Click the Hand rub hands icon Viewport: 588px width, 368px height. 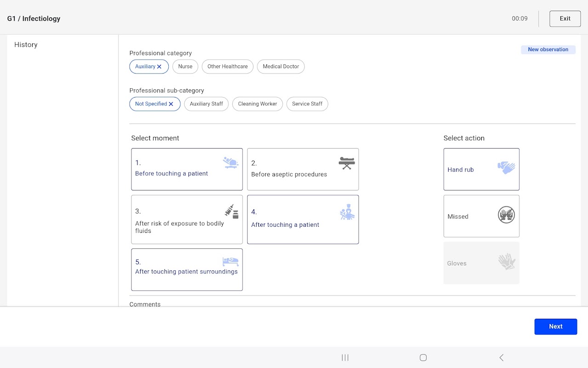coord(506,168)
